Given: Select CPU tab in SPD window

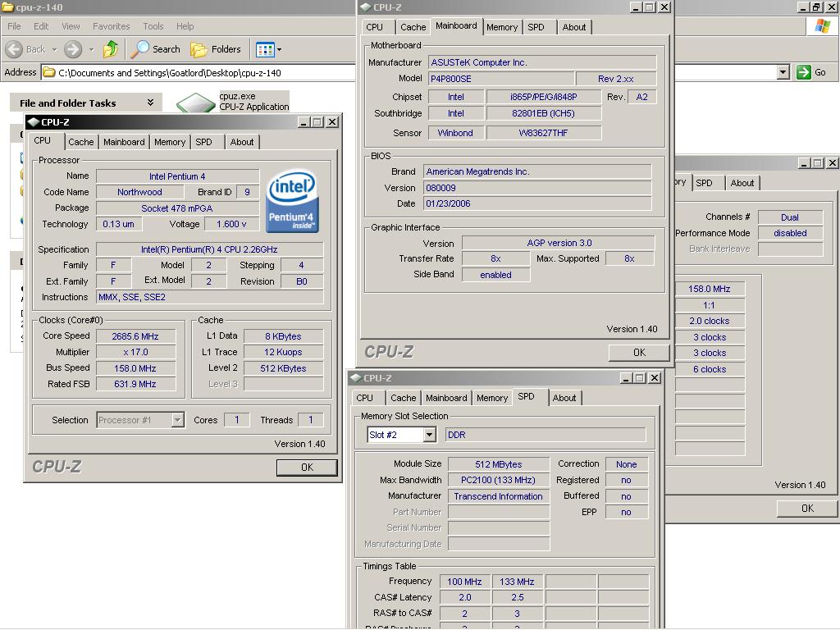Looking at the screenshot, I should tap(365, 398).
